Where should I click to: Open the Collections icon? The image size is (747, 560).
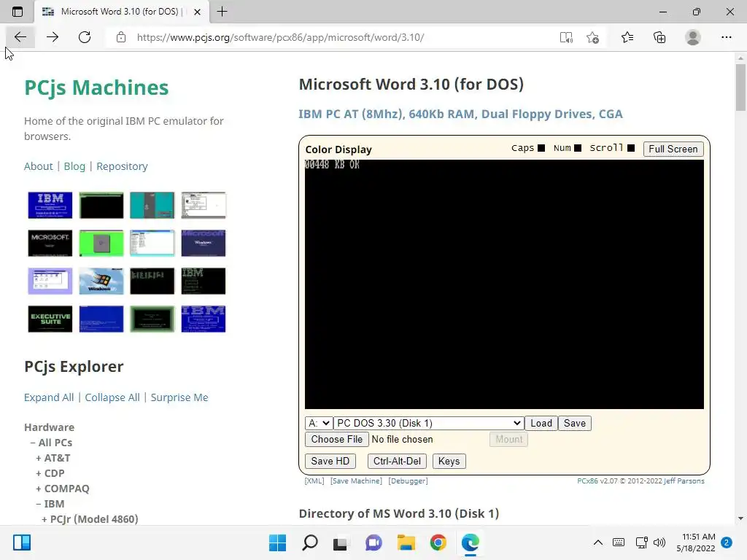[659, 37]
